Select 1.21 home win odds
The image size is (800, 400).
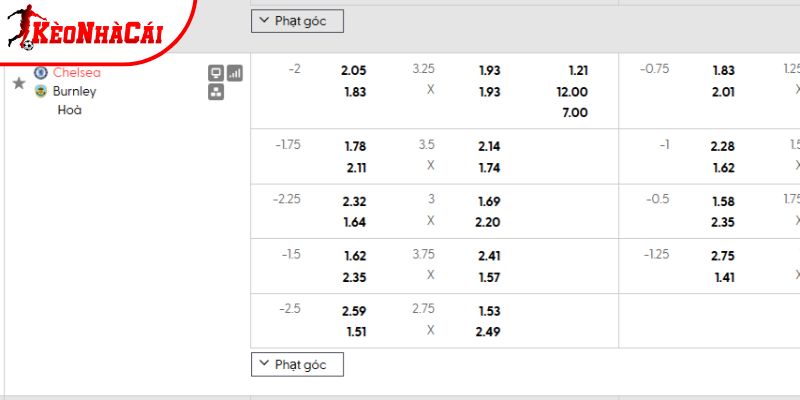(578, 71)
